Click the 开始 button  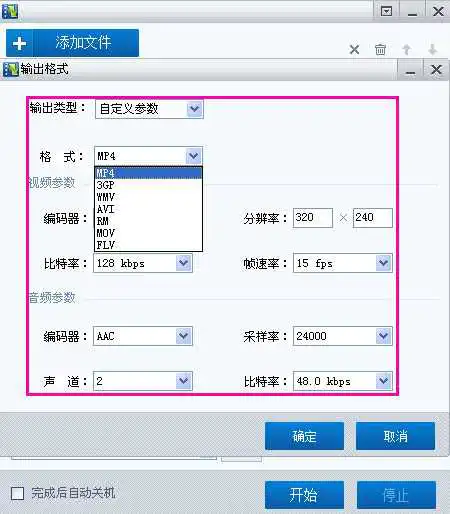(x=304, y=495)
